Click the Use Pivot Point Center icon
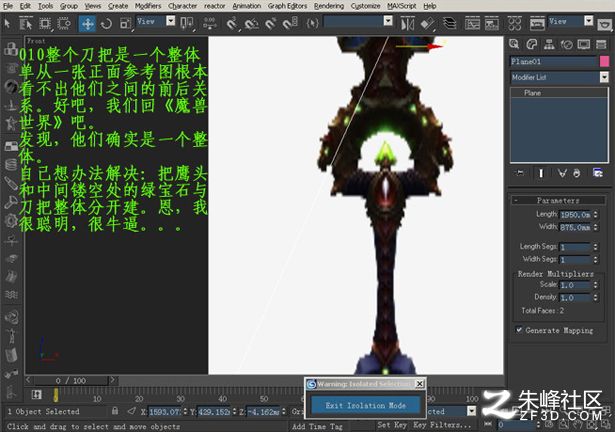This screenshot has height=432, width=615. coord(187,24)
